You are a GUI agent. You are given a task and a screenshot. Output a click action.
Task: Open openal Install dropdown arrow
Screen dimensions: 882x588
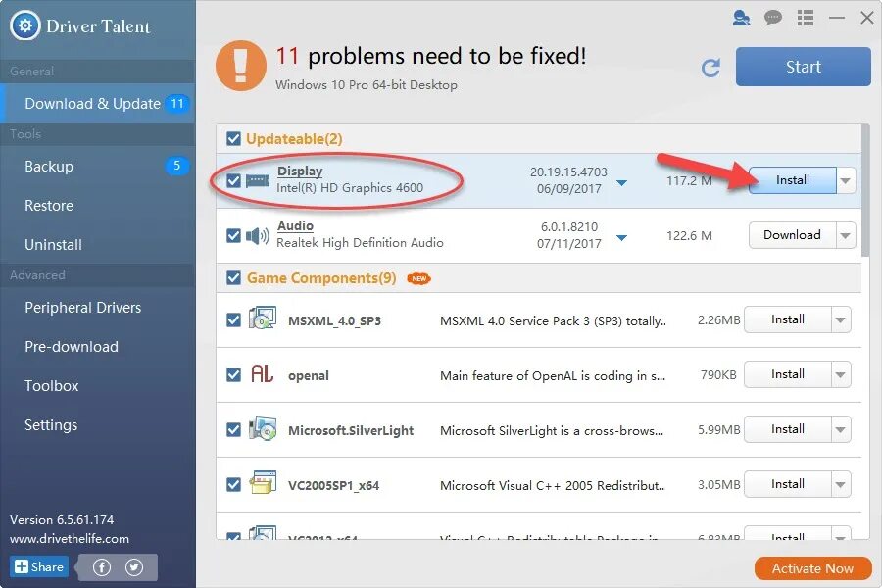[841, 374]
